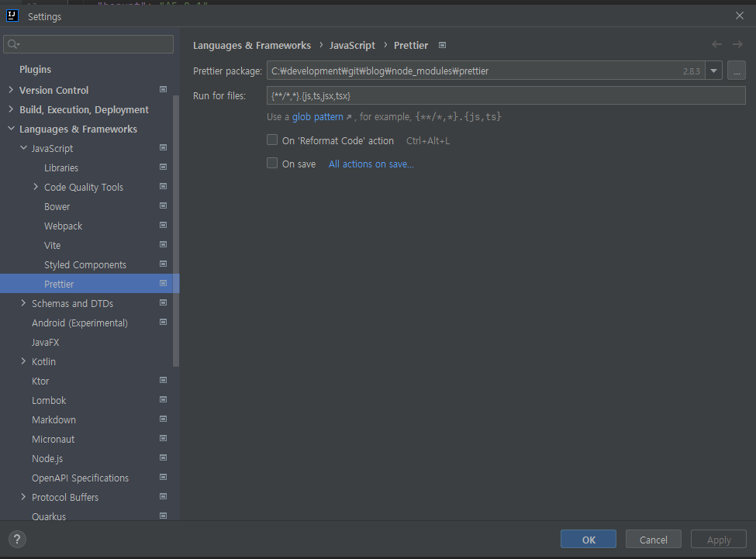756x559 pixels.
Task: Browse for Prettier package with ellipsis button
Action: pyautogui.click(x=737, y=71)
